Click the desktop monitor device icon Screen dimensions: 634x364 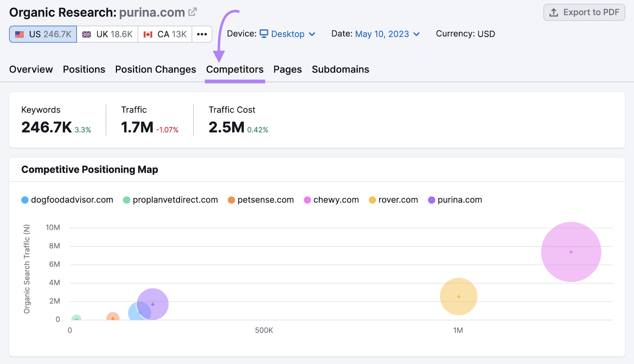[264, 34]
